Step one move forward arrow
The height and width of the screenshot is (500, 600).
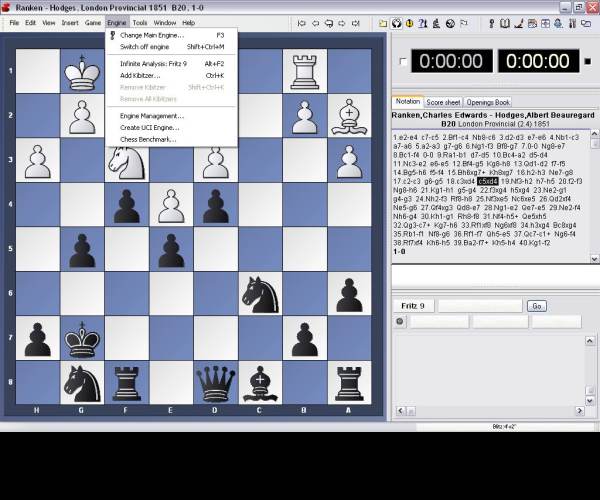point(342,24)
